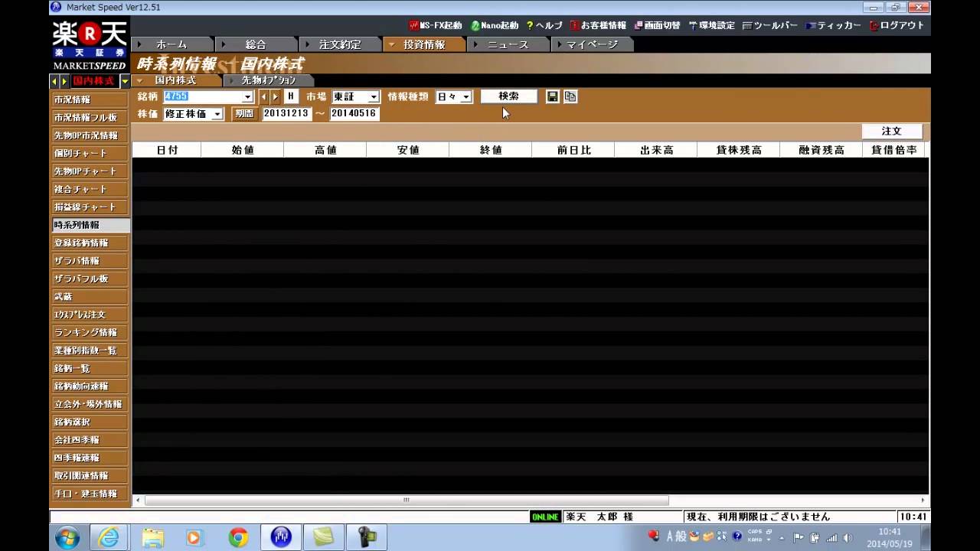
Task: Switch to the 投資情報 tab
Action: click(424, 44)
